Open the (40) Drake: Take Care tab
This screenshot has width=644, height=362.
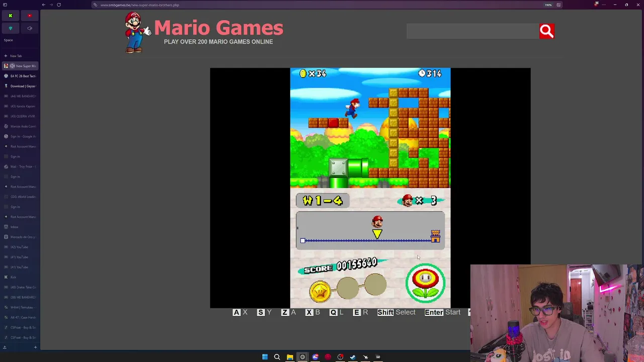pyautogui.click(x=19, y=287)
